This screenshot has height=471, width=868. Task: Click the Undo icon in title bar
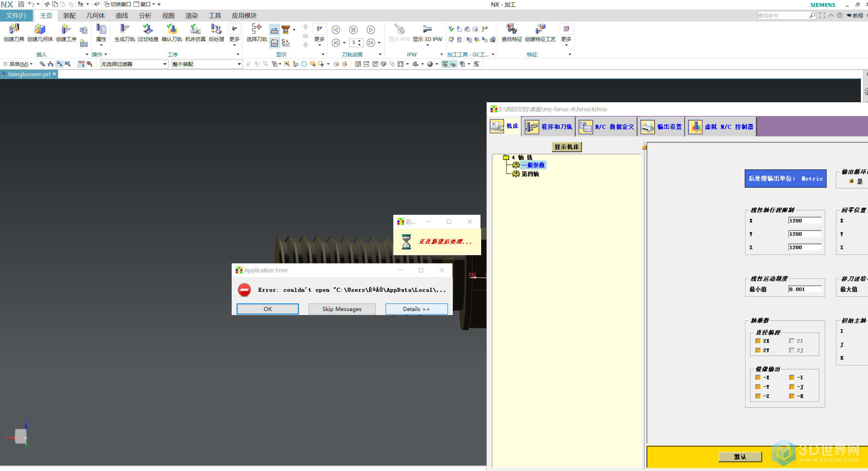31,4
